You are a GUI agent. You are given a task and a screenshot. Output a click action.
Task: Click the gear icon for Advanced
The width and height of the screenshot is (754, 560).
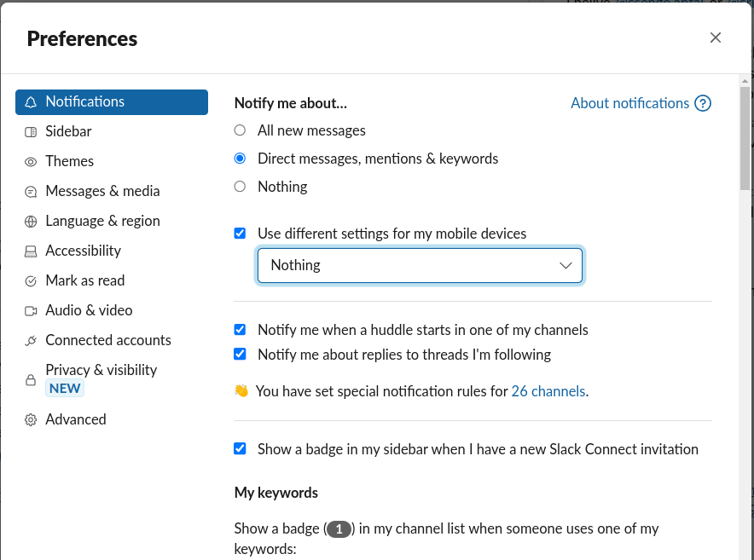click(31, 419)
